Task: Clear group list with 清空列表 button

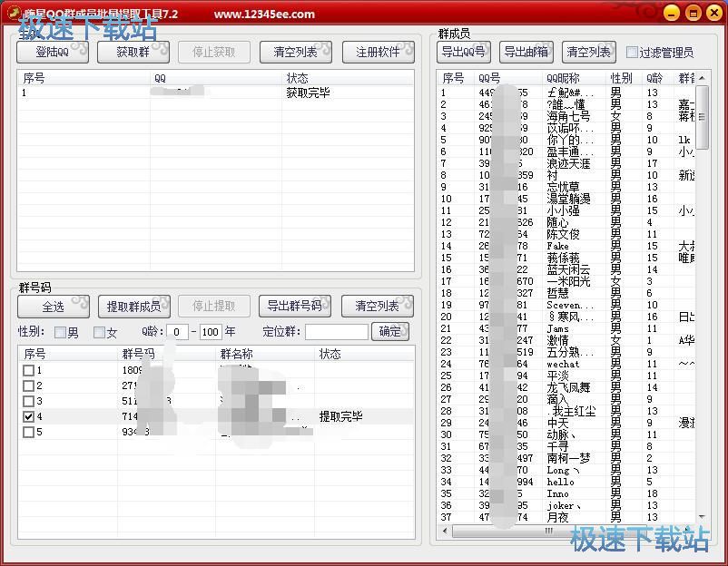Action: (x=377, y=307)
